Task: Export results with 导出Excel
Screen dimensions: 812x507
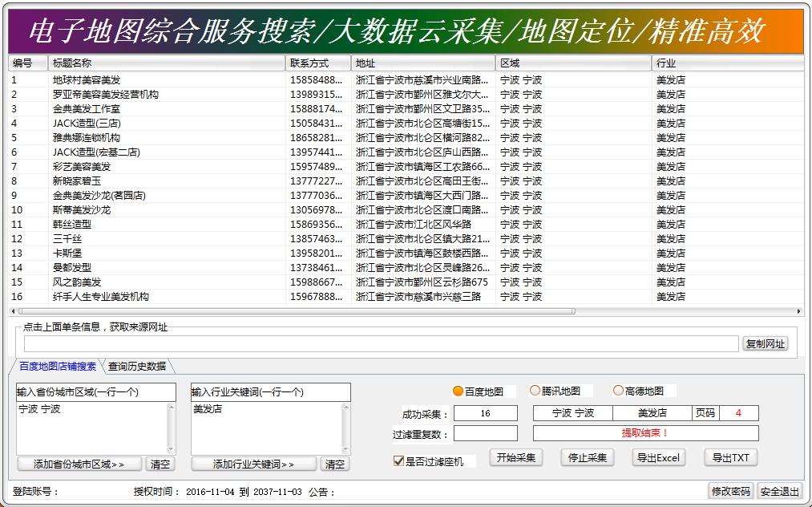Action: pyautogui.click(x=659, y=457)
